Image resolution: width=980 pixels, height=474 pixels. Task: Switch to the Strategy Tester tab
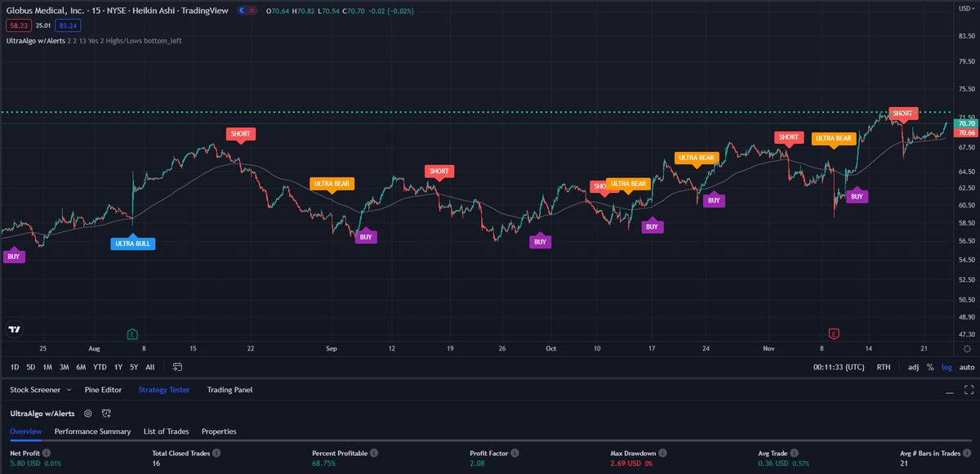point(164,390)
